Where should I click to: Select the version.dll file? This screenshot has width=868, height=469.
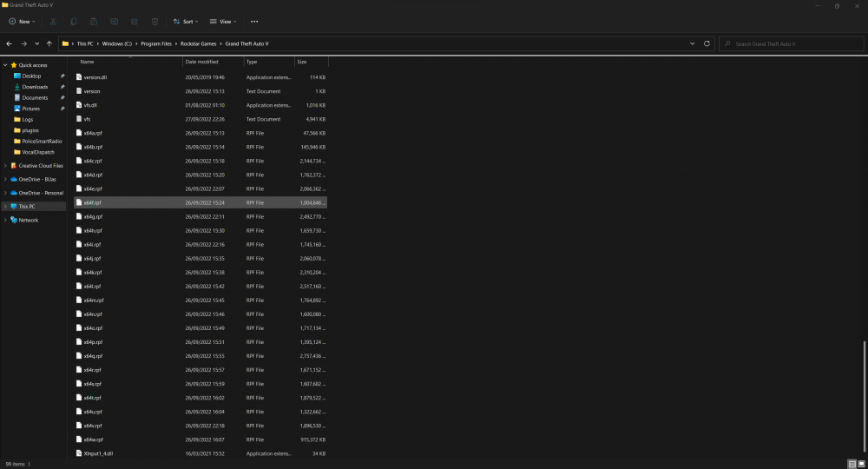tap(201, 77)
